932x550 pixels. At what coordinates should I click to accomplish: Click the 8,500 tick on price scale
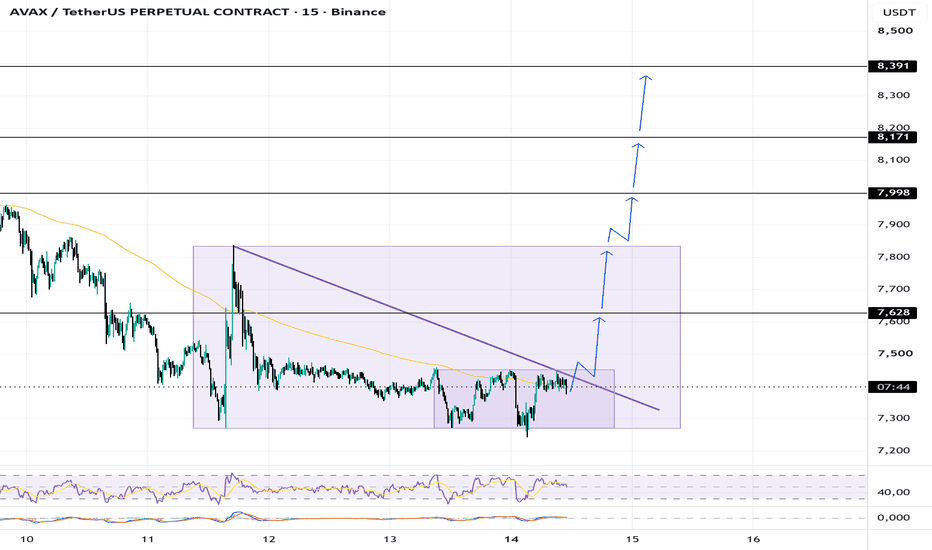click(895, 31)
